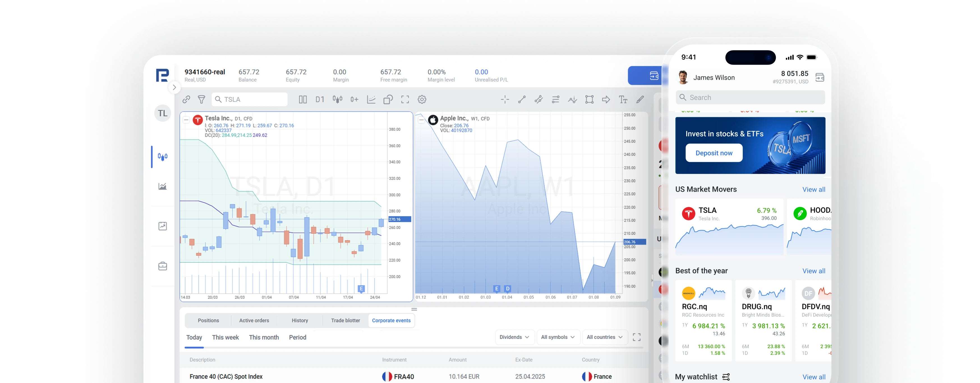Open the RGC.nq stock card
Image resolution: width=980 pixels, height=383 pixels.
click(703, 321)
